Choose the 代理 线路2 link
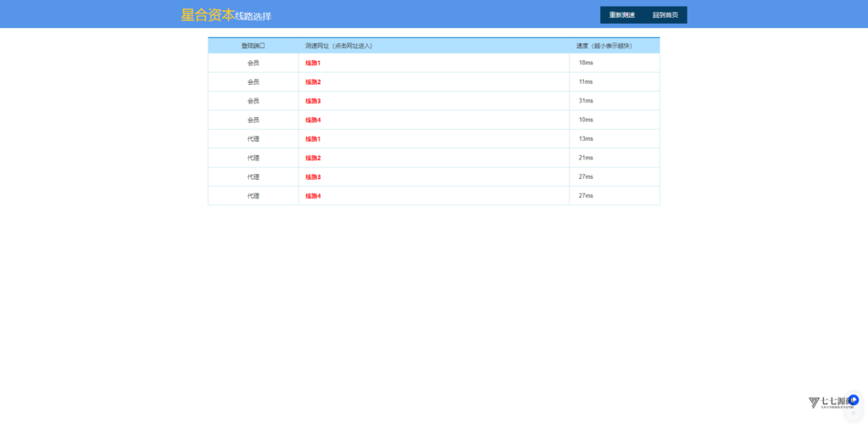This screenshot has height=424, width=868. [x=313, y=159]
